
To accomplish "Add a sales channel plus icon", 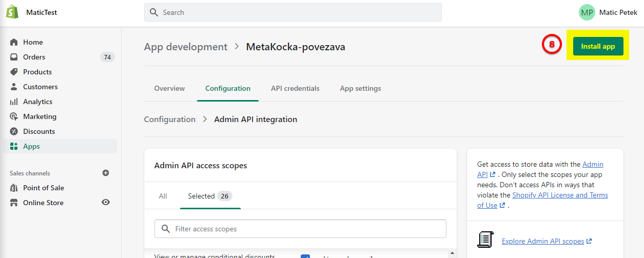I will pyautogui.click(x=106, y=173).
